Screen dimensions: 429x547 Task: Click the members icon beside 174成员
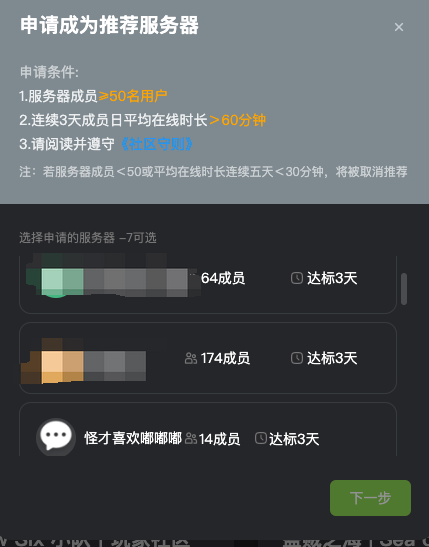191,358
